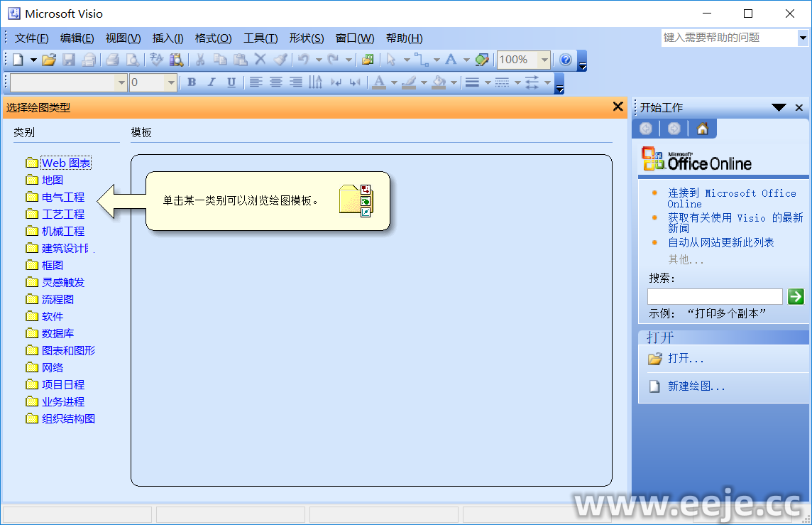Image resolution: width=812 pixels, height=525 pixels.
Task: Toggle Underline formatting button
Action: click(231, 82)
